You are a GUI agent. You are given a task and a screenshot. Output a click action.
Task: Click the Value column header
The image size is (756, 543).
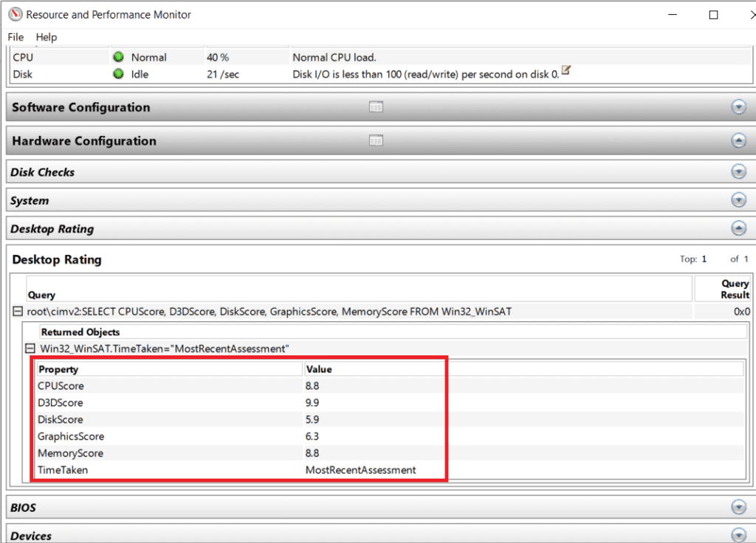pos(524,369)
